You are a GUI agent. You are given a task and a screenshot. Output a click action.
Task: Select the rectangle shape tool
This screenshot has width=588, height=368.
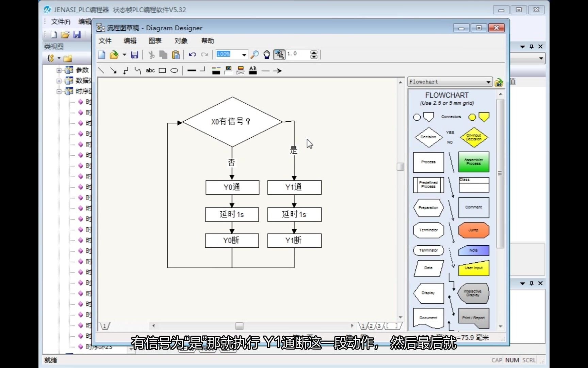pyautogui.click(x=162, y=71)
